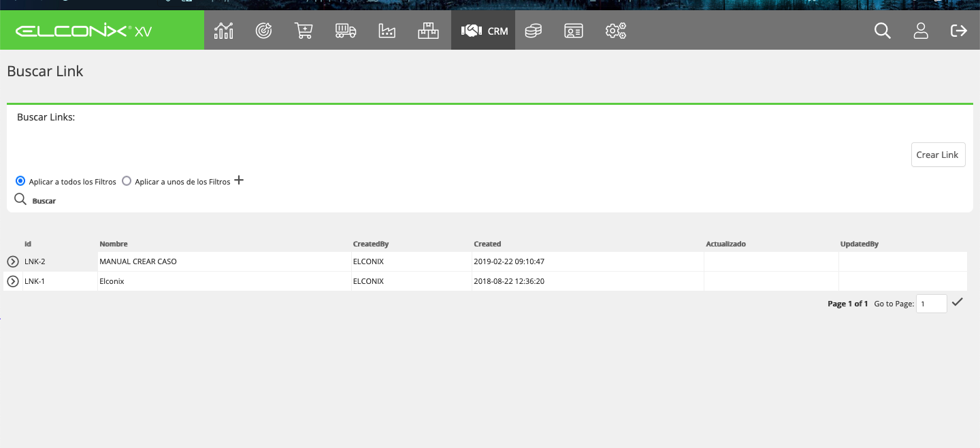Image resolution: width=980 pixels, height=448 pixels.
Task: Click the Go to Page input field
Action: (931, 304)
